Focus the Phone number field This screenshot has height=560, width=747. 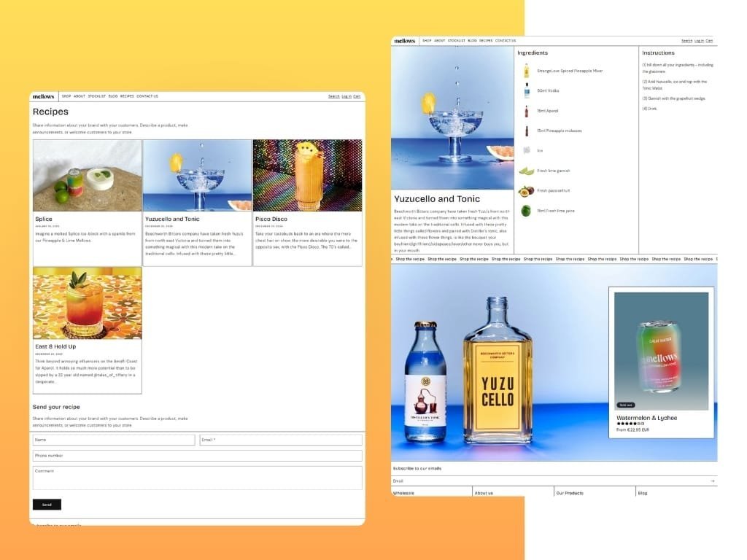tap(197, 456)
